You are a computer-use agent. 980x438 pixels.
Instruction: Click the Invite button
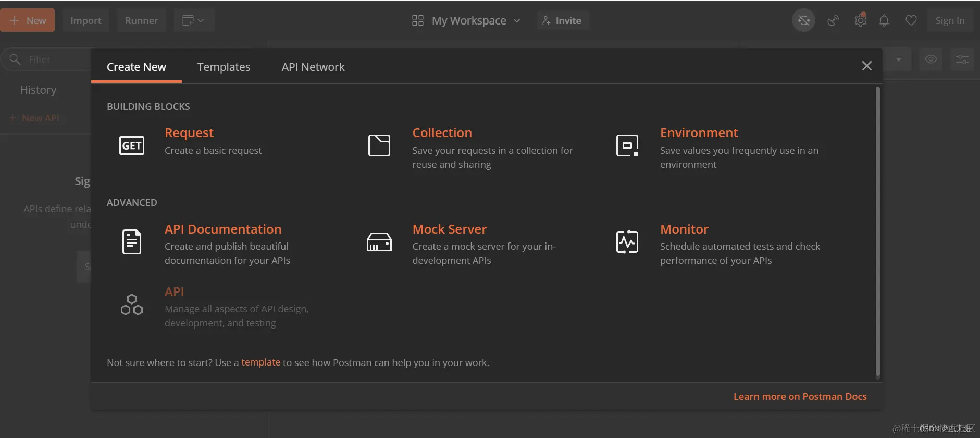click(x=562, y=20)
